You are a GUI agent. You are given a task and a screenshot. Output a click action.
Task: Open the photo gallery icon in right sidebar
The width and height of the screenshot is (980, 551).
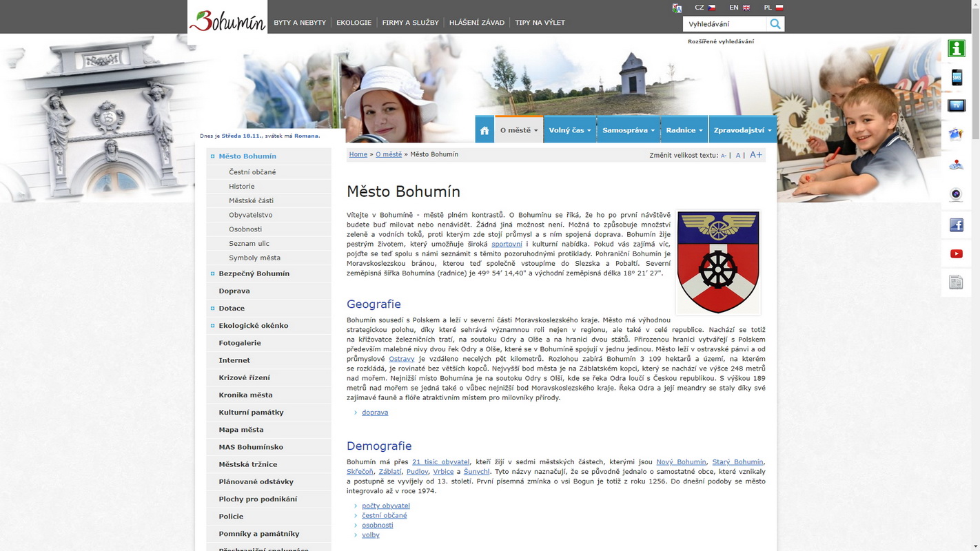point(956,134)
